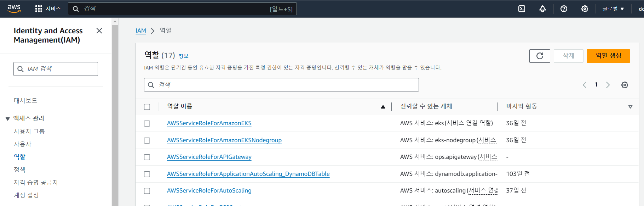This screenshot has height=206, width=644.
Task: Open 대시보드 in the sidebar
Action: 25,100
